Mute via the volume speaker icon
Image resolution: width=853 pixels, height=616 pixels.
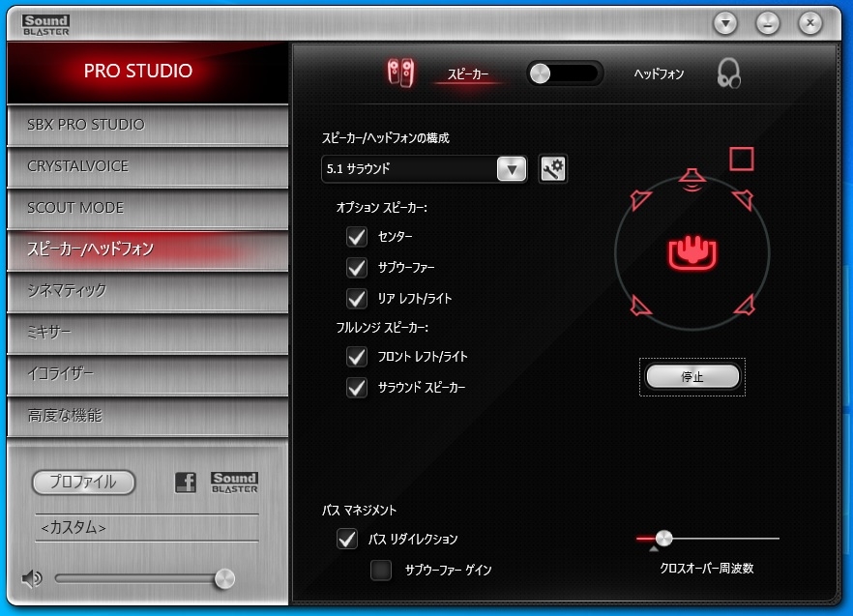(32, 578)
